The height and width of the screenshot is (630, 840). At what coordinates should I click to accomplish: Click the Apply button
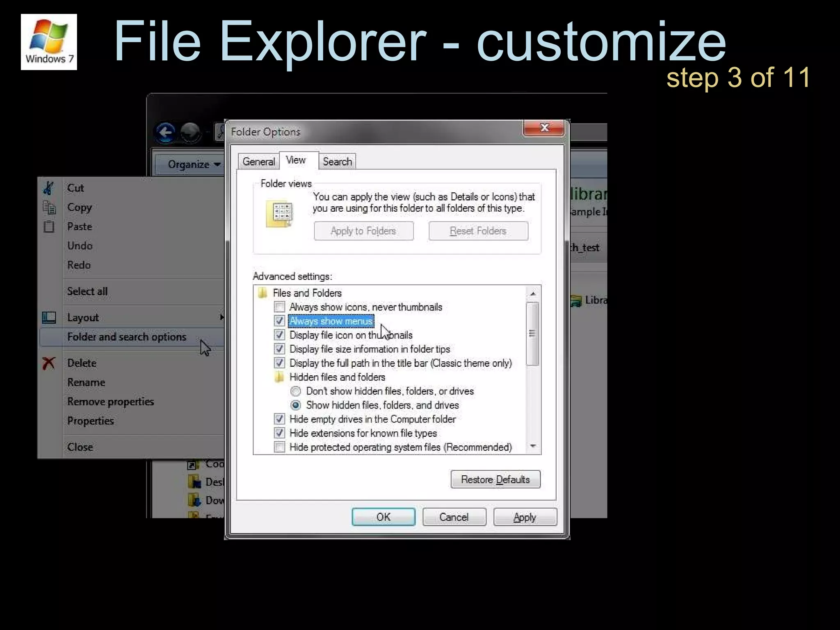pos(525,517)
